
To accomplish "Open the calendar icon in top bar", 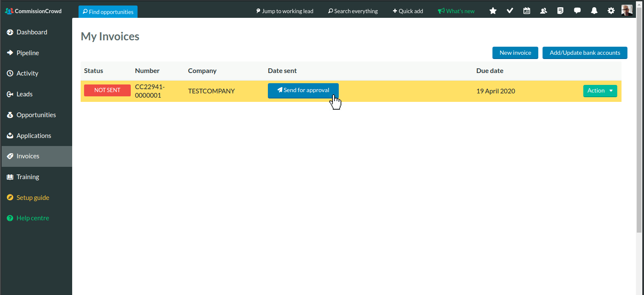I will pos(527,11).
